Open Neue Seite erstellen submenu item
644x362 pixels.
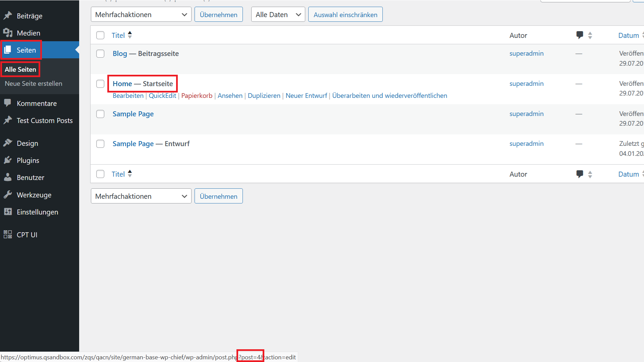click(x=34, y=83)
